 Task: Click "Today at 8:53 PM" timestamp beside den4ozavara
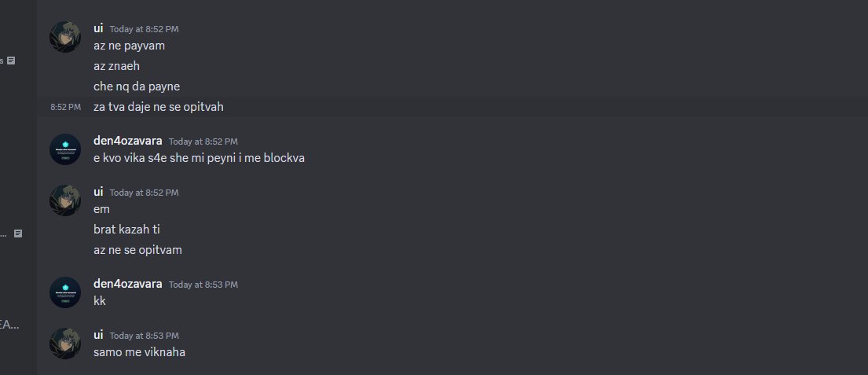[203, 285]
